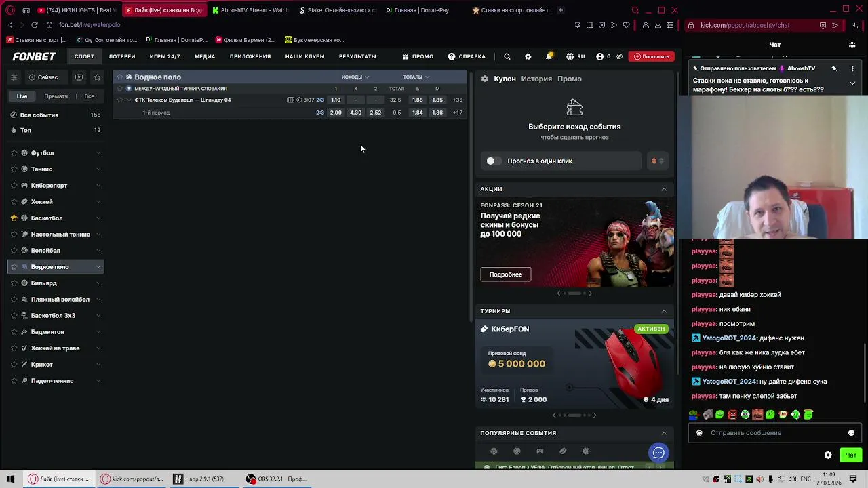
Task: Open the live support chat bubble
Action: tap(658, 453)
